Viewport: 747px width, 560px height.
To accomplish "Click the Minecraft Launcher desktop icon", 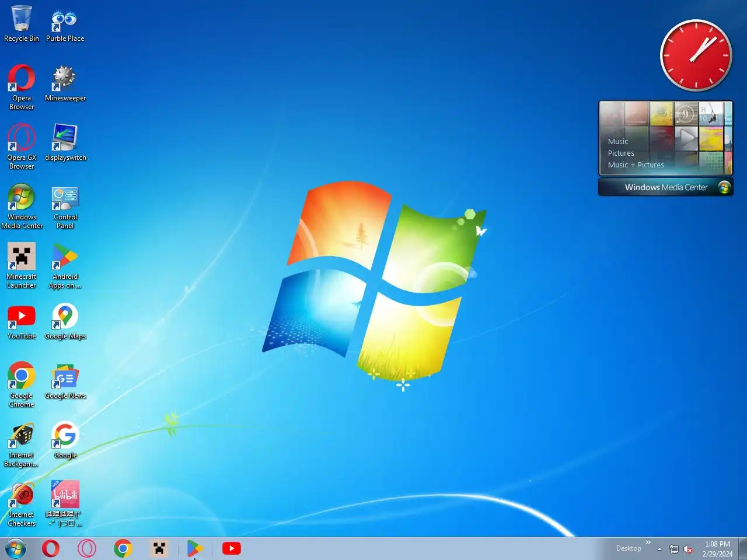I will point(22,265).
